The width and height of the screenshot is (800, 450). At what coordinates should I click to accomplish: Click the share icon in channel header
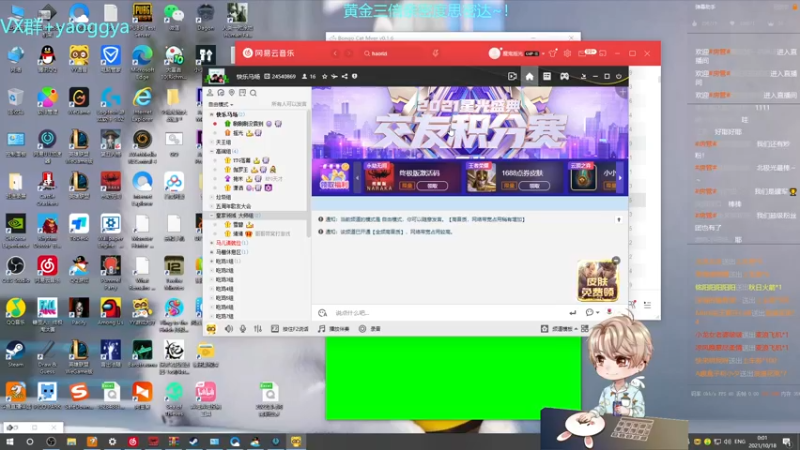coord(344,77)
